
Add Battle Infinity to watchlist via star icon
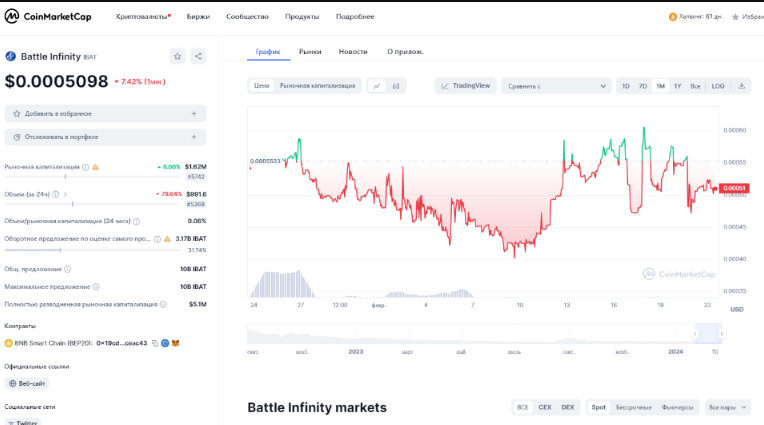pos(177,57)
